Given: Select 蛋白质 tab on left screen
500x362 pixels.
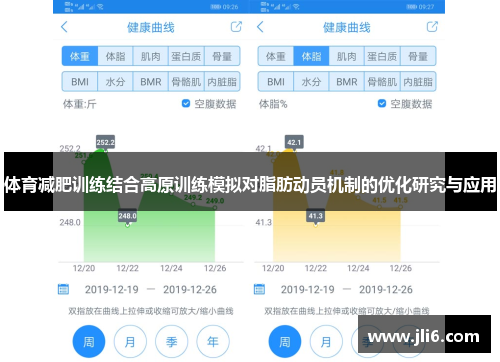Looking at the screenshot, I should [186, 56].
